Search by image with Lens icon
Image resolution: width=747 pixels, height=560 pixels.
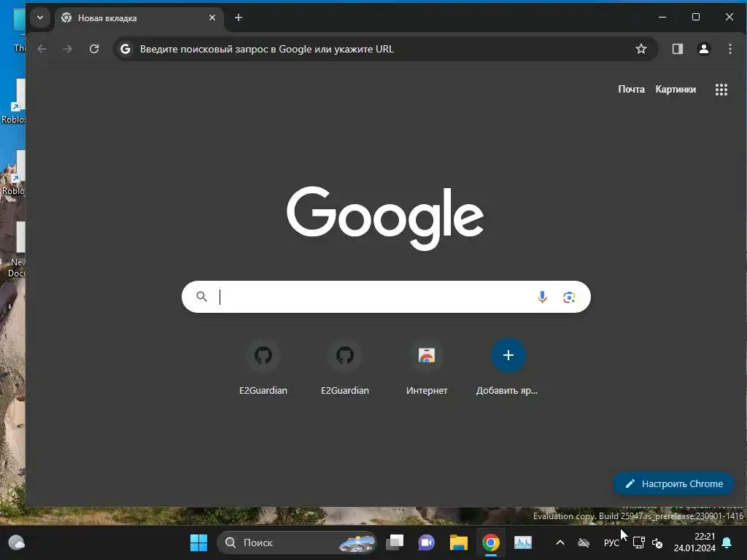(569, 297)
